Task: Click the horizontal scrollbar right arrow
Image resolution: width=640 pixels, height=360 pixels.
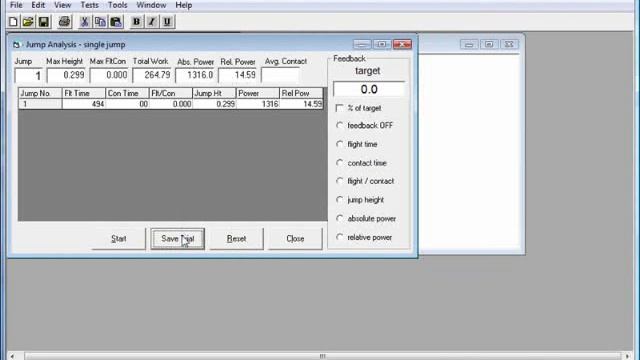Action: pyautogui.click(x=627, y=356)
